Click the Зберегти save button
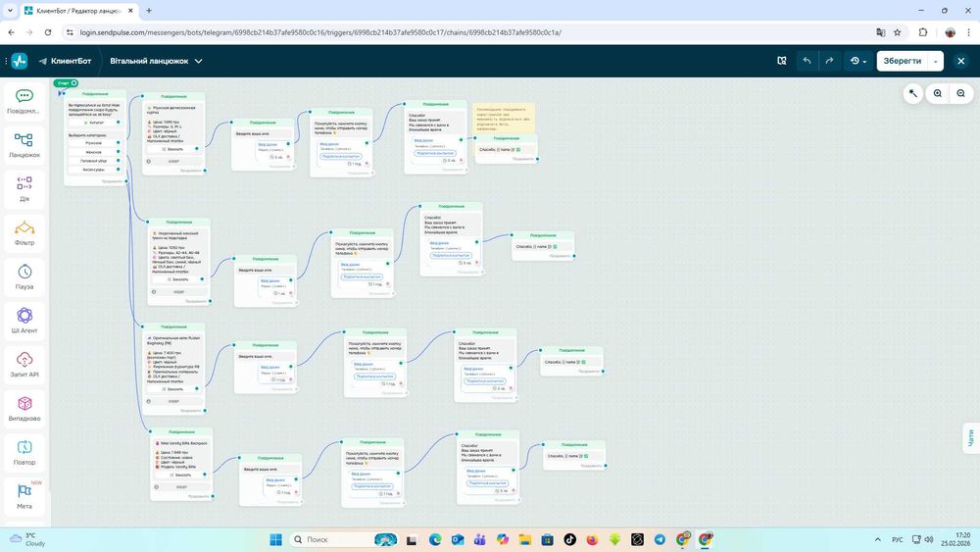The height and width of the screenshot is (552, 980). click(902, 61)
